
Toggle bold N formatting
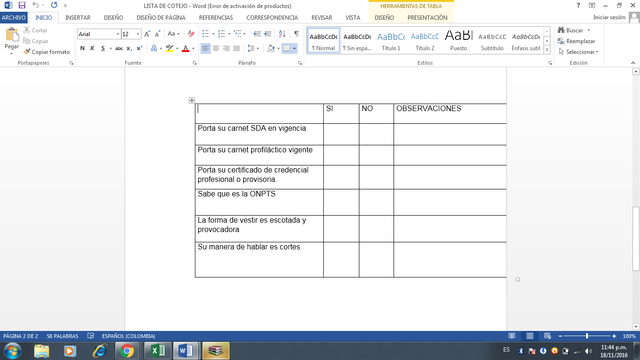[x=82, y=48]
